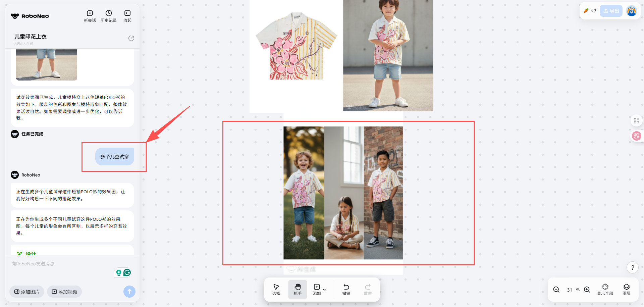Select the three-children try-on image
Screen dimensions: 644x307
343,193
